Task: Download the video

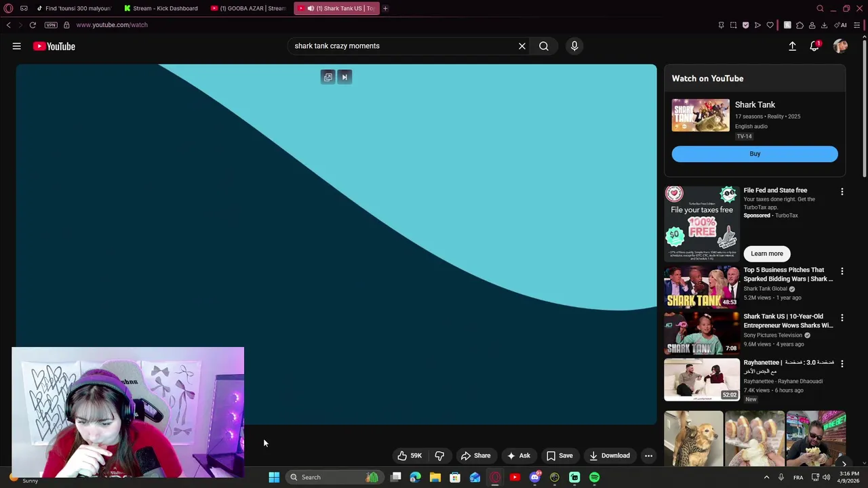Action: (610, 455)
